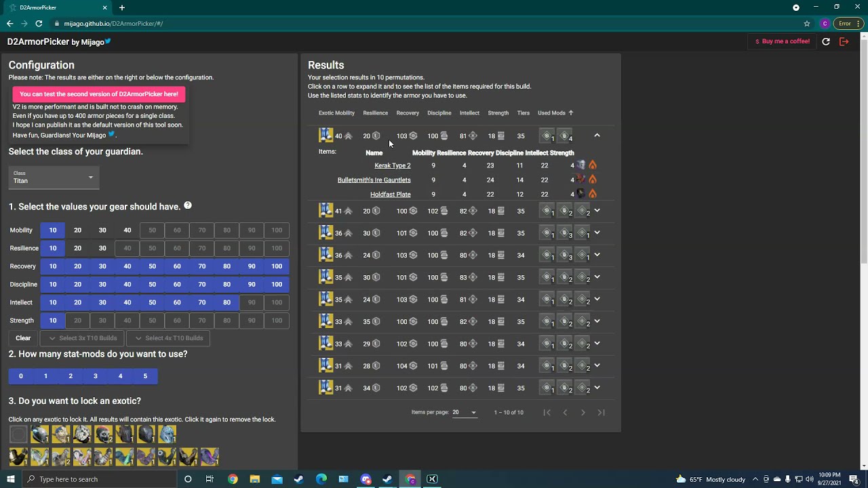This screenshot has width=868, height=488.
Task: Click the pink test second version banner
Action: (x=98, y=94)
